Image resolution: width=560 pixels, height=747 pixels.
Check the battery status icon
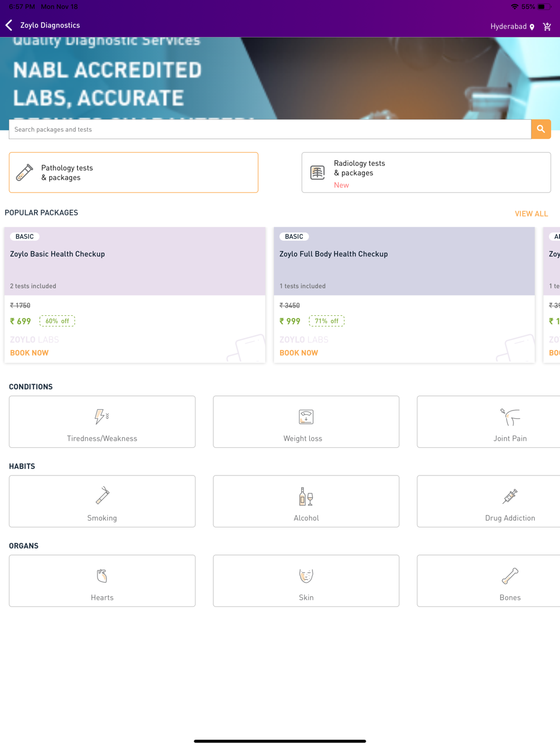544,7
